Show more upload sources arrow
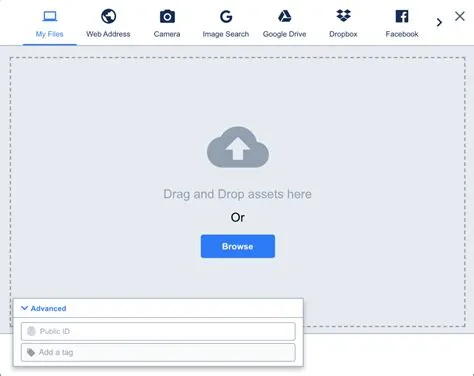Screen dimensions: 474x376 click(x=439, y=22)
